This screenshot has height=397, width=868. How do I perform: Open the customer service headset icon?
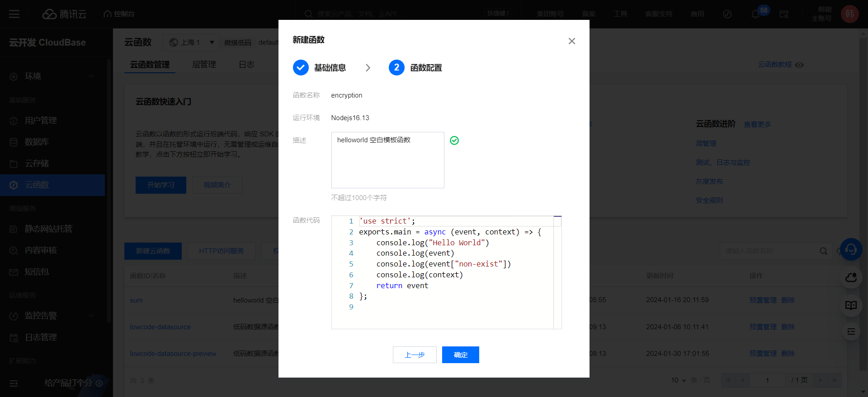(851, 249)
